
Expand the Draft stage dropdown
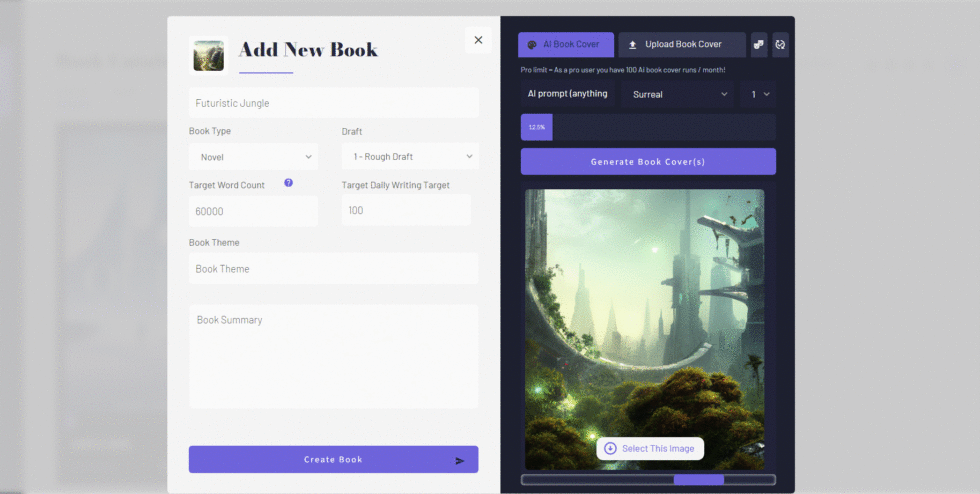(410, 157)
